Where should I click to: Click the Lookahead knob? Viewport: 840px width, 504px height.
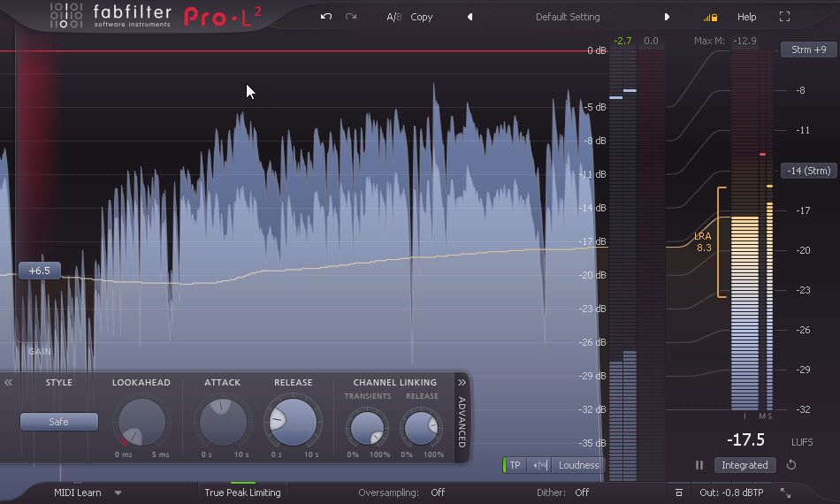pyautogui.click(x=141, y=422)
